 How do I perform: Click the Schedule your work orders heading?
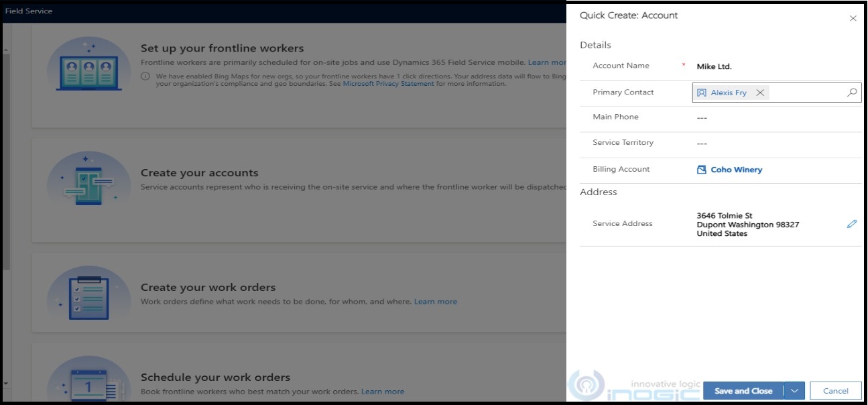pyautogui.click(x=216, y=378)
